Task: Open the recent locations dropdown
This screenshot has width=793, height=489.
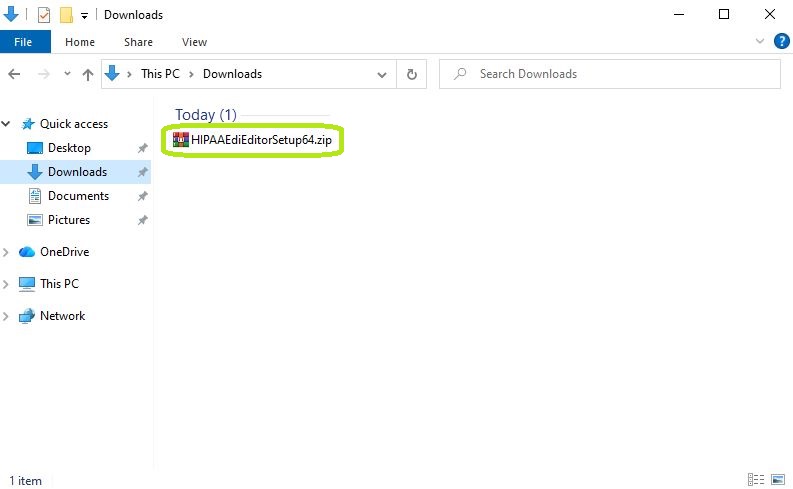Action: point(67,74)
